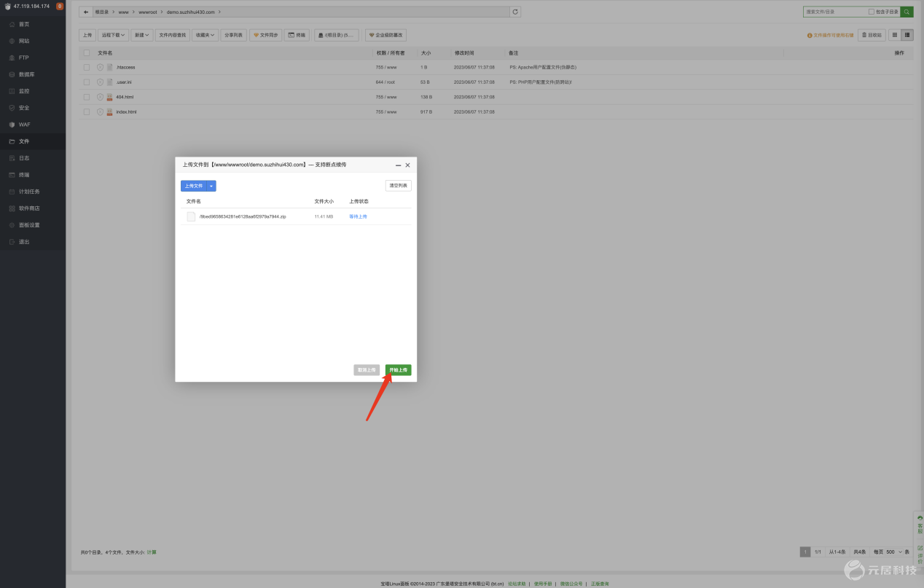
Task: Click the 等待上传 status link
Action: 358,216
